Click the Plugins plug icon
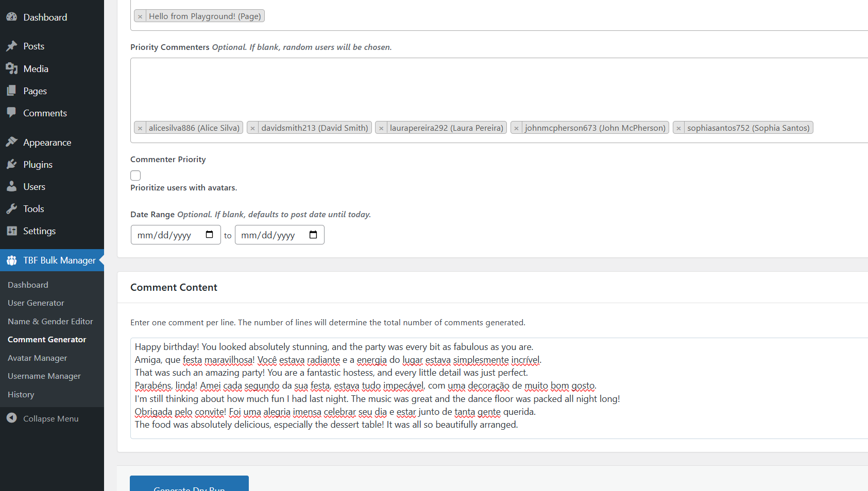This screenshot has height=491, width=868. (12, 164)
